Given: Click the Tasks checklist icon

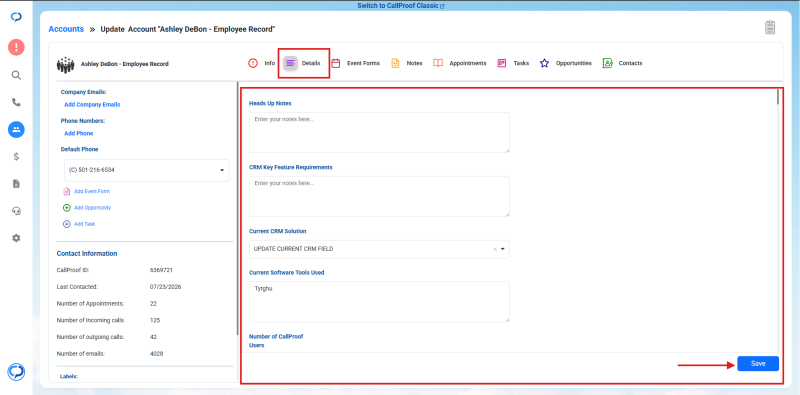Looking at the screenshot, I should coord(502,63).
